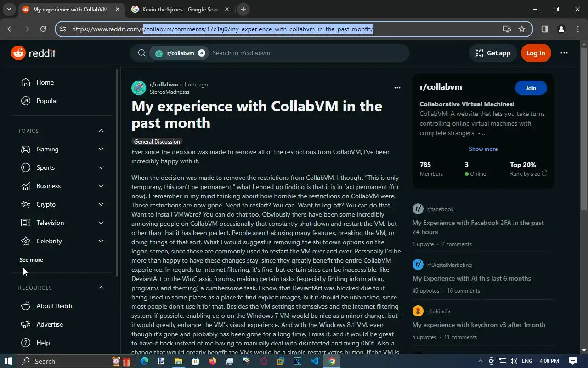
Task: Click the Log In button
Action: 536,53
